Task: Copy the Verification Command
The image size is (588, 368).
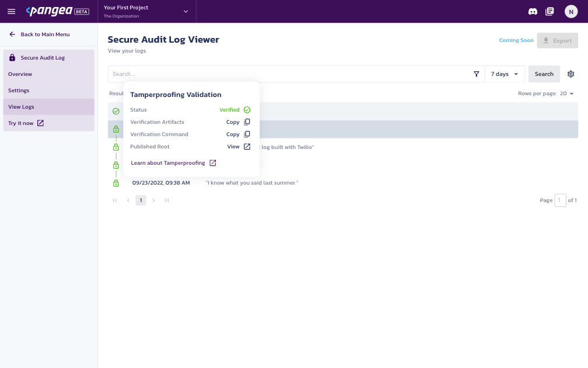Action: 238,134
